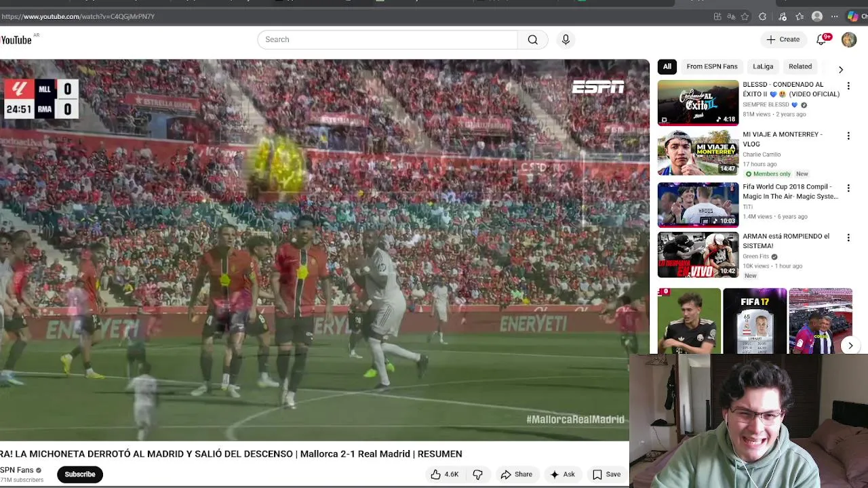Click the SIEMPRE BLESSD channel name
This screenshot has height=488, width=868.
tap(766, 105)
